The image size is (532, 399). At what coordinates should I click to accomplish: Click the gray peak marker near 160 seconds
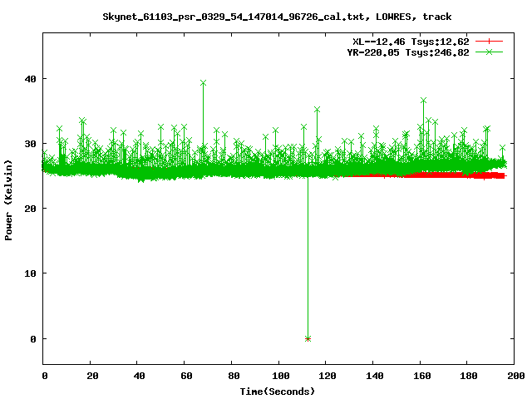tap(423, 100)
